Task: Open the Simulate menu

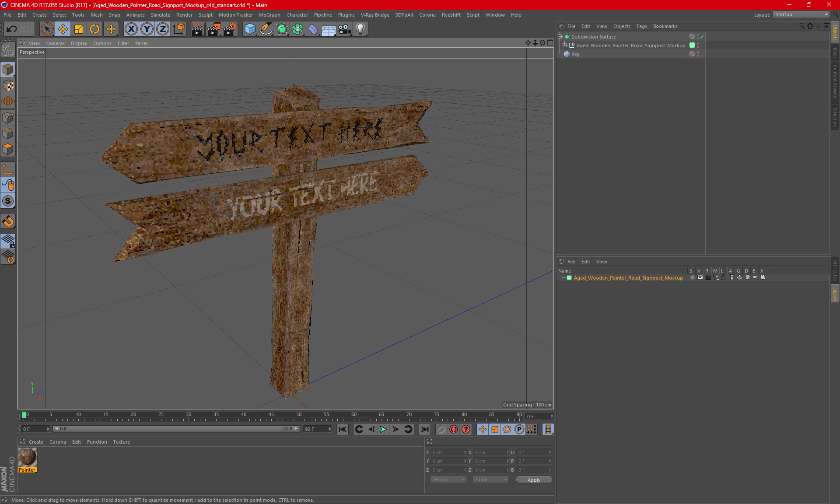Action: (161, 15)
